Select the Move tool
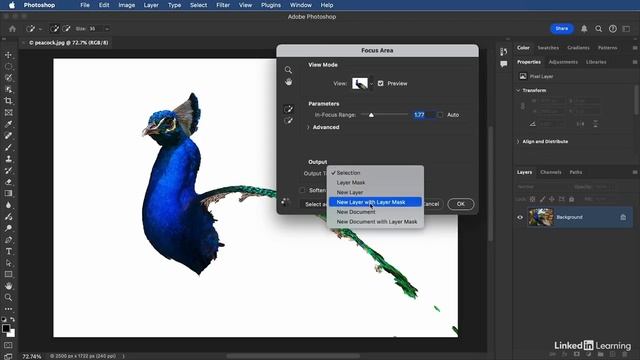Viewport: 640px width, 360px height. coord(8,55)
